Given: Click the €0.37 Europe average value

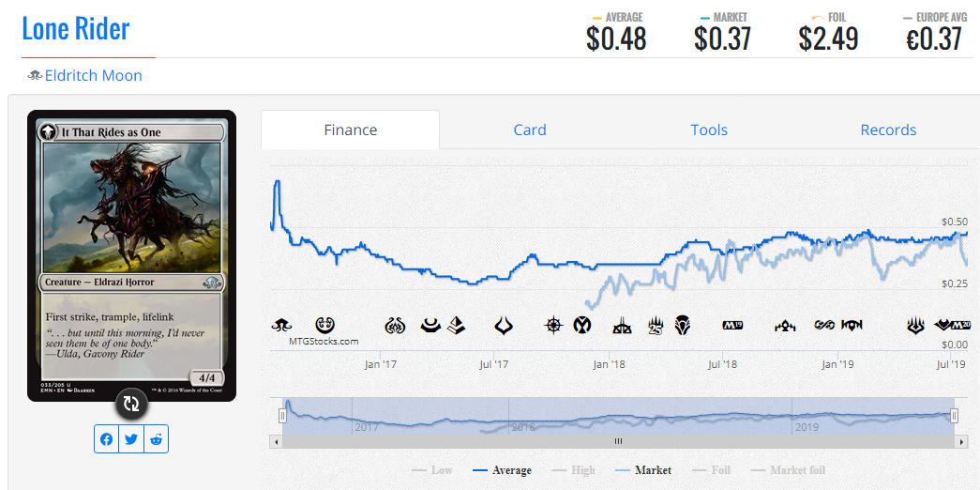Looking at the screenshot, I should (934, 39).
